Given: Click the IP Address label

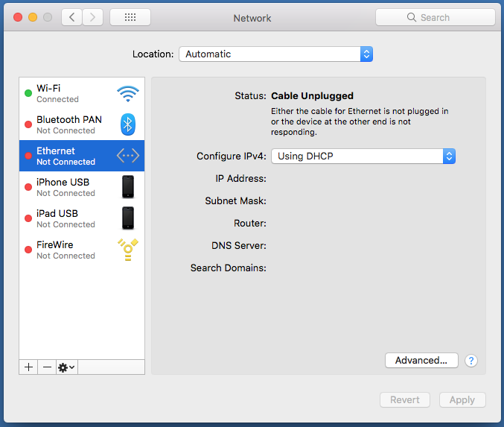Looking at the screenshot, I should pos(240,179).
